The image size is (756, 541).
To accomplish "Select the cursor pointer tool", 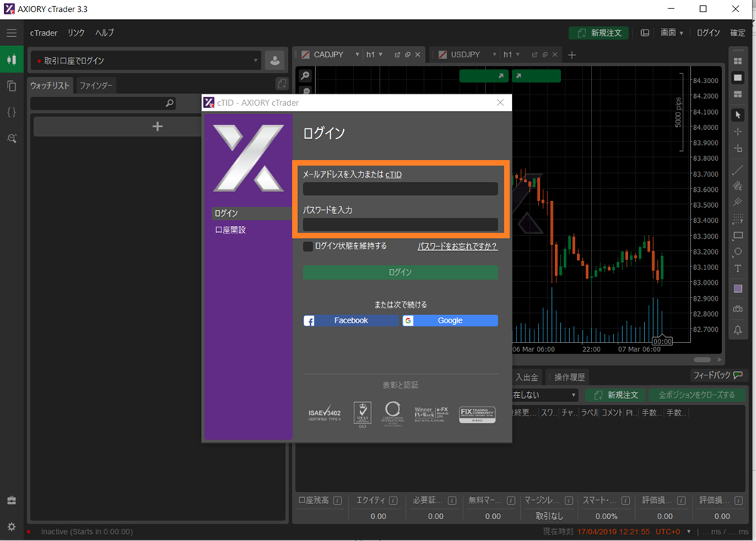I will pos(738,115).
